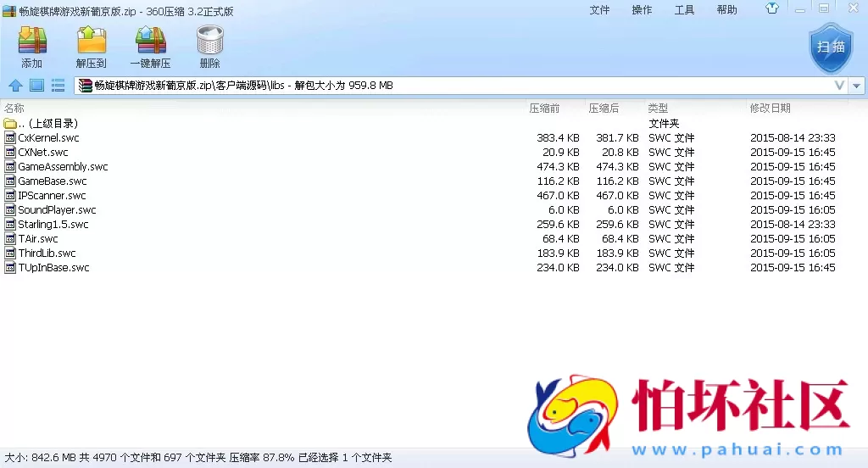Image resolution: width=868 pixels, height=468 pixels.
Task: Select file name TAir.swc
Action: [38, 238]
